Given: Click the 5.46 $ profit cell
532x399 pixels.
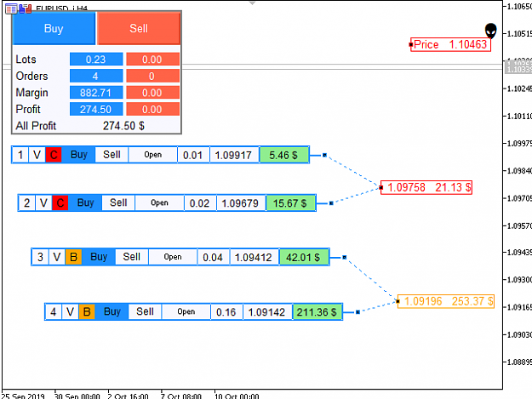Looking at the screenshot, I should coord(283,155).
